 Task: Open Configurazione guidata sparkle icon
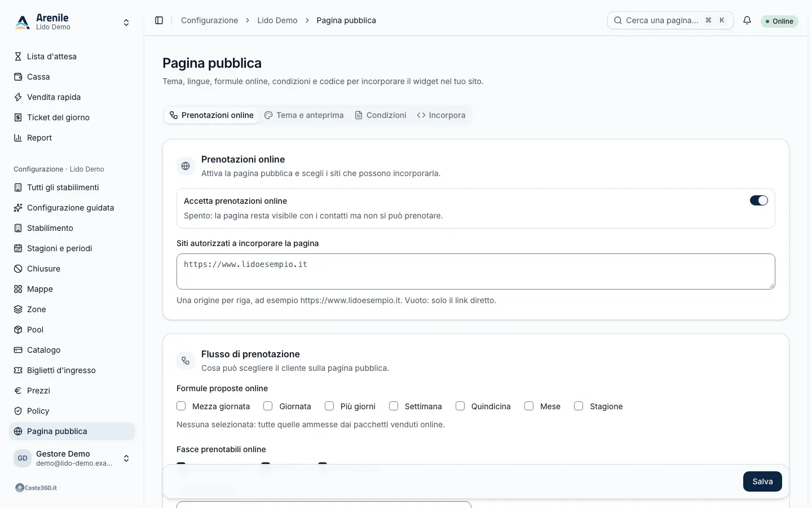[x=18, y=208]
